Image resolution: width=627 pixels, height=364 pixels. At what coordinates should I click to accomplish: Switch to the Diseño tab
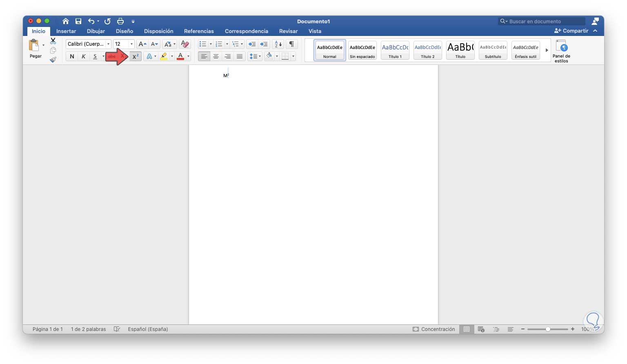125,31
